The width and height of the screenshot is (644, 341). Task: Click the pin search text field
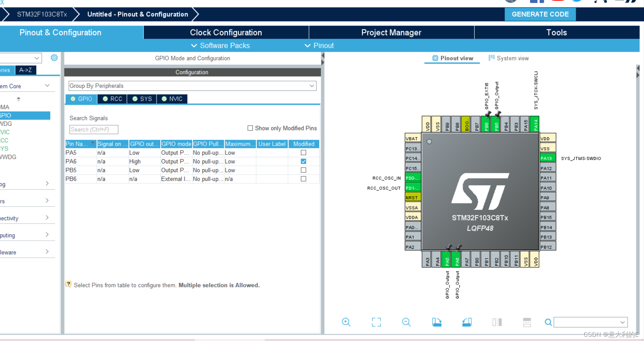586,322
